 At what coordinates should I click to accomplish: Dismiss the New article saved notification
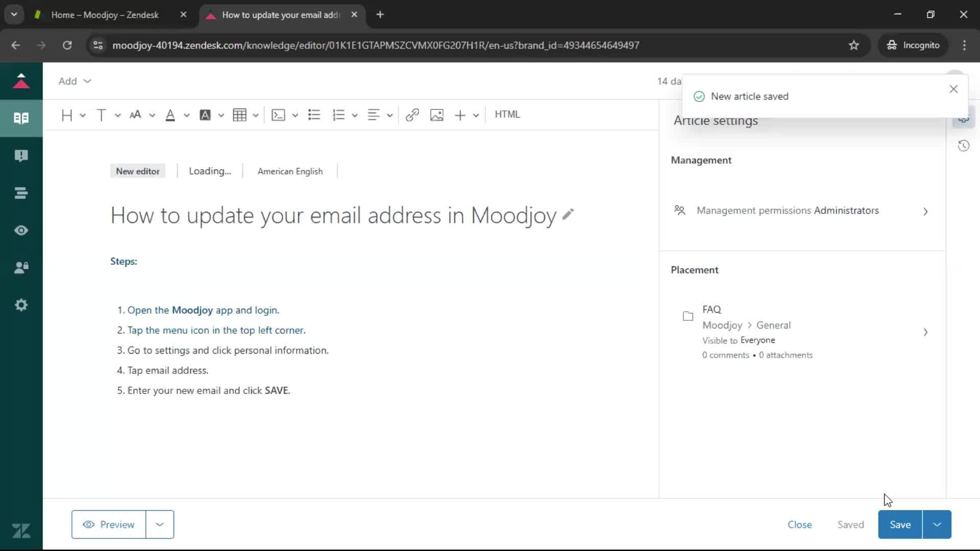pos(953,89)
